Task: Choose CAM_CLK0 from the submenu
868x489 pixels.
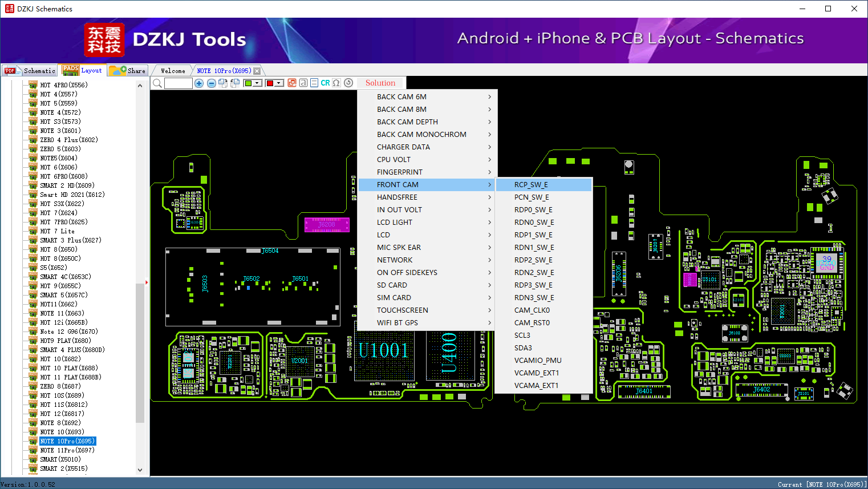Action: [x=543, y=310]
